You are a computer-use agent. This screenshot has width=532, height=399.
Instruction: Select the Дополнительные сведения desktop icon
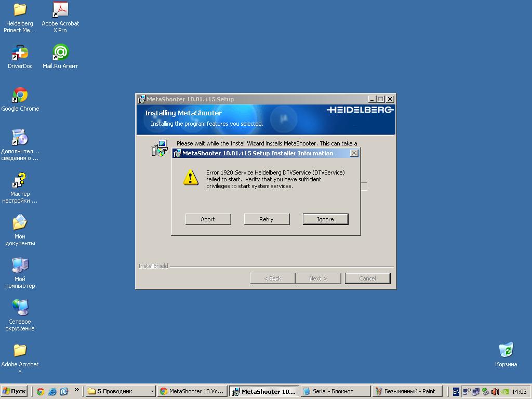[20, 138]
